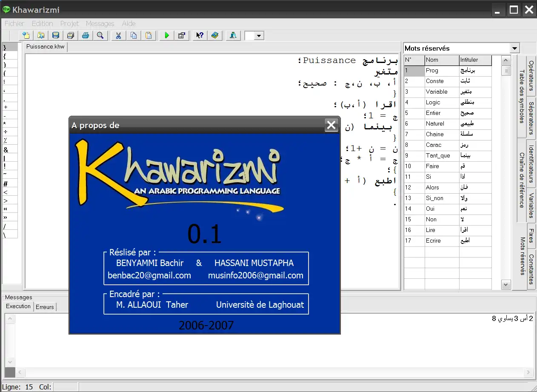Image resolution: width=537 pixels, height=392 pixels.
Task: Open the Aide menu
Action: [x=129, y=23]
